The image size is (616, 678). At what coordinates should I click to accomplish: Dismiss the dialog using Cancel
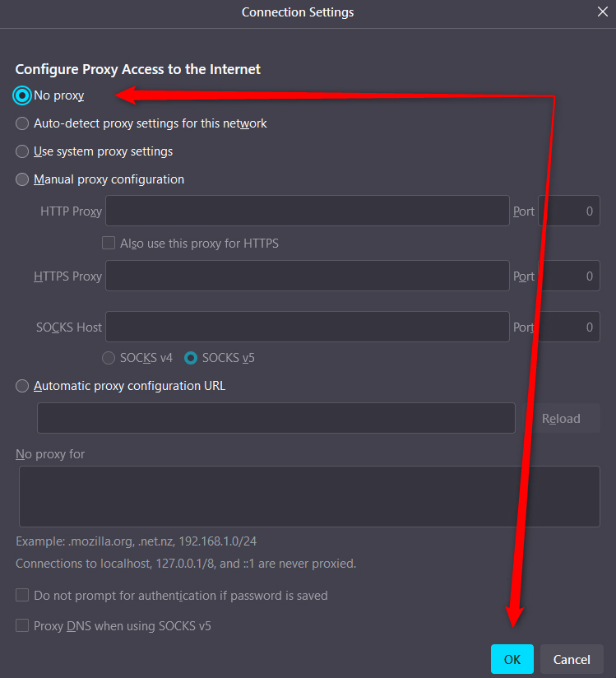pos(572,659)
